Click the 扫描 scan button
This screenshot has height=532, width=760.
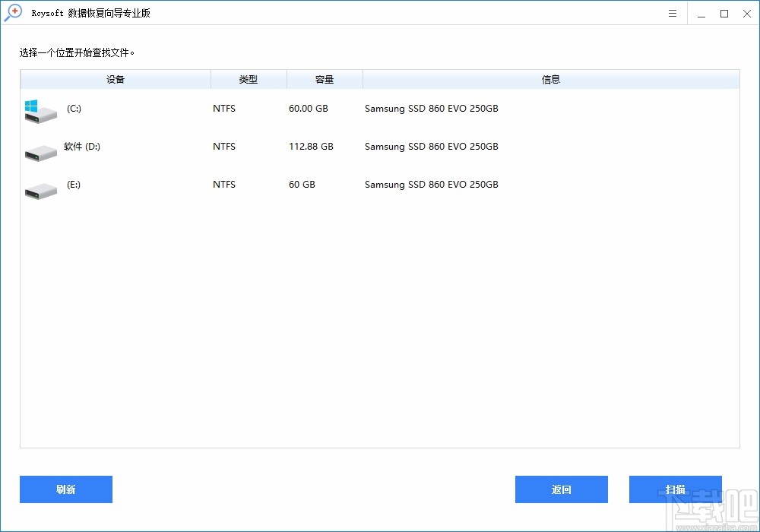pyautogui.click(x=675, y=489)
